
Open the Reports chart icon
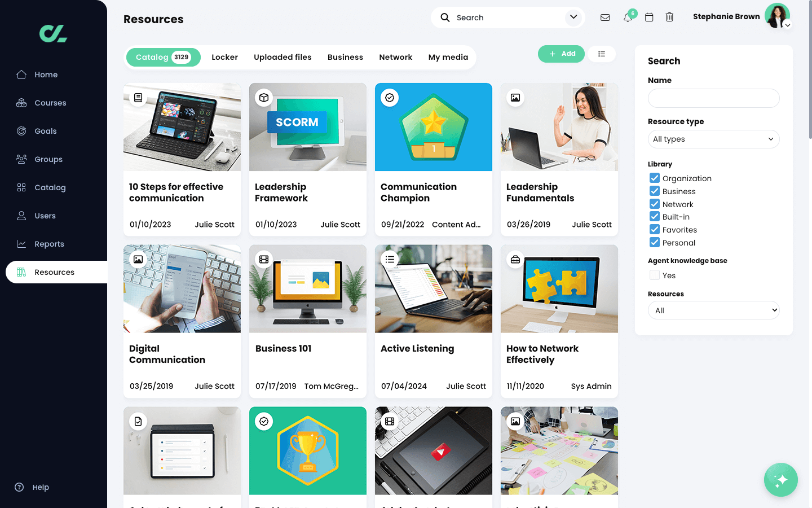pos(21,244)
